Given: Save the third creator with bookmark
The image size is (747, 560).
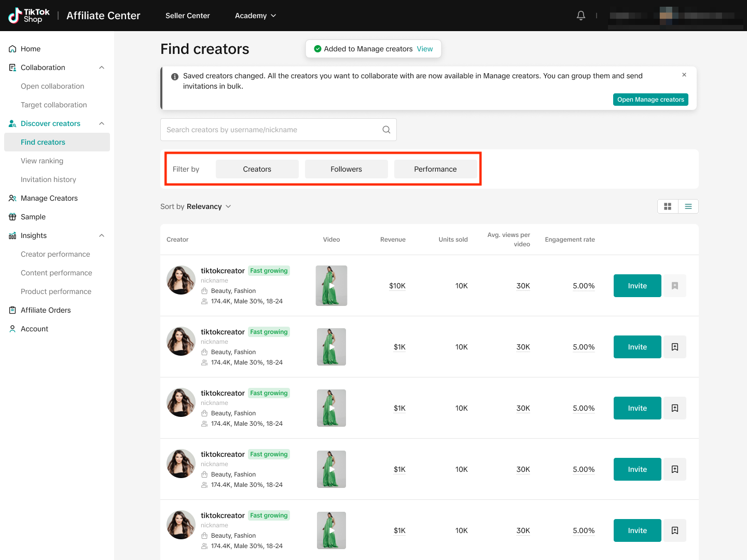Looking at the screenshot, I should tap(674, 408).
